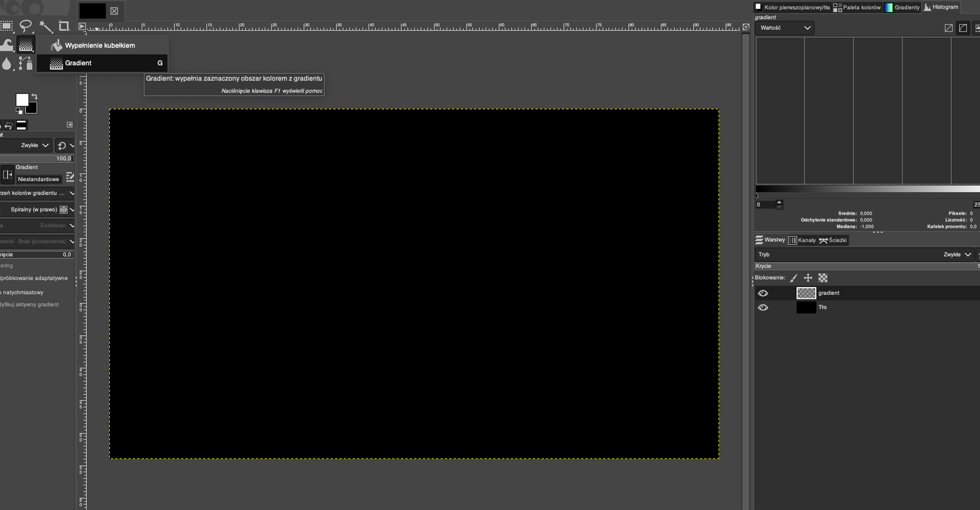Click the zoom-on-resize icon above scrollbar
980x510 pixels.
746,27
